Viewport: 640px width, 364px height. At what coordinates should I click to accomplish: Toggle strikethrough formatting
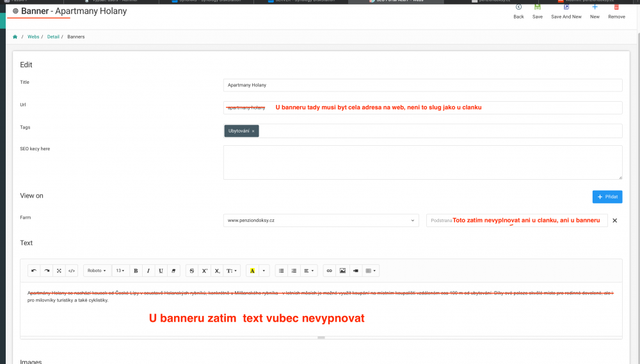(x=191, y=271)
